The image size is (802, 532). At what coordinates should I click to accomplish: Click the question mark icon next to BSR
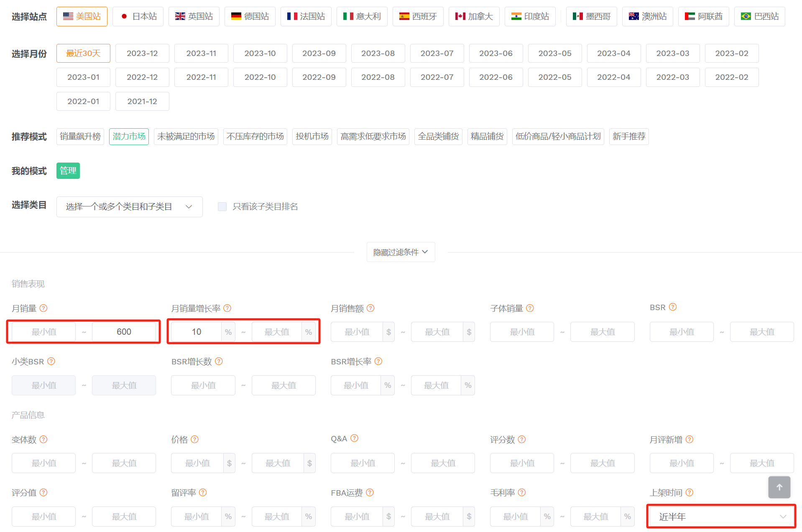pos(672,307)
